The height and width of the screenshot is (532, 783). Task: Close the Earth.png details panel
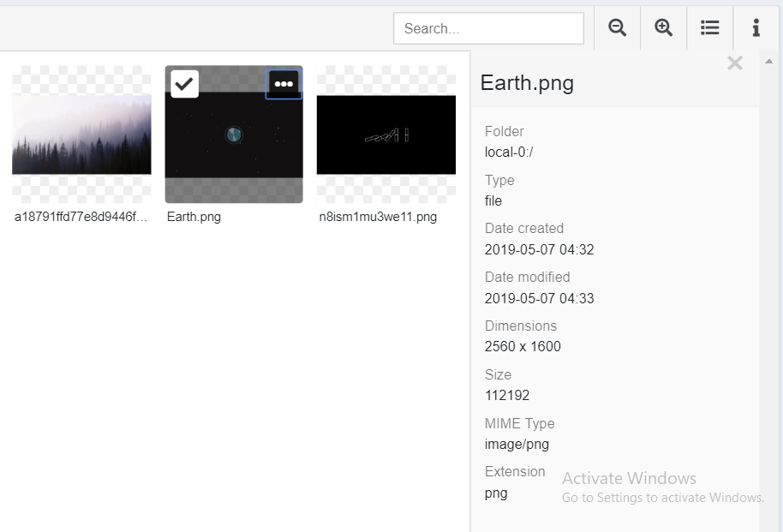[734, 63]
